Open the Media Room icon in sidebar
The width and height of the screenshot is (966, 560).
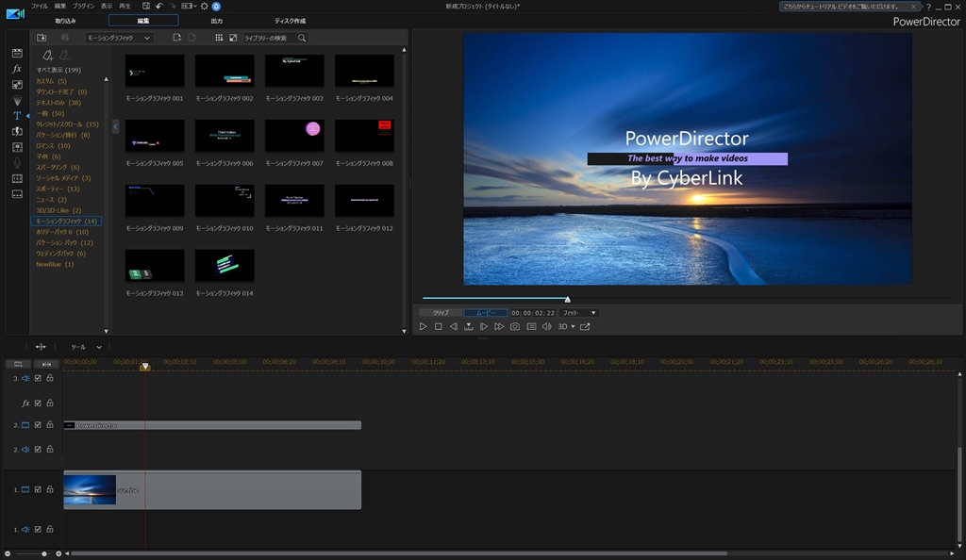tap(17, 54)
